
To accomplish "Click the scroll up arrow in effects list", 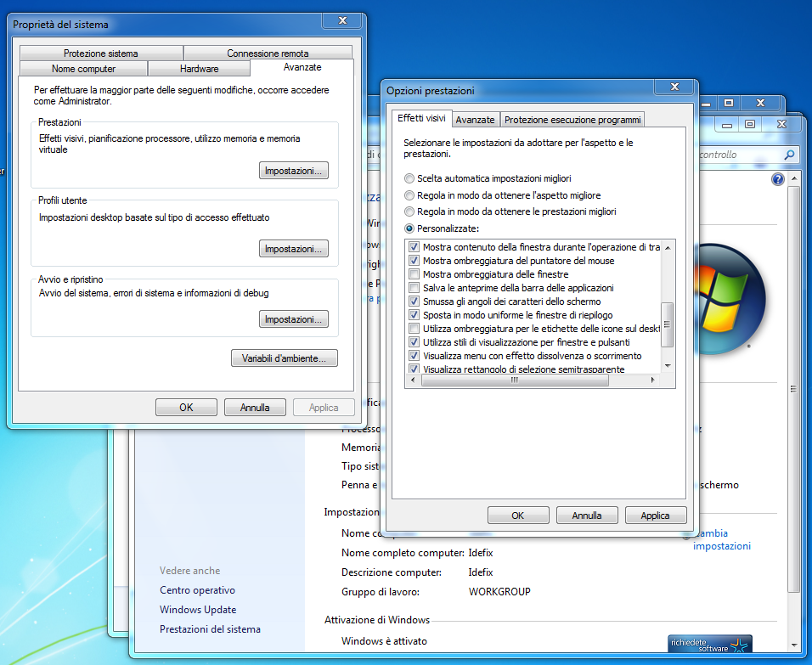I will [668, 247].
